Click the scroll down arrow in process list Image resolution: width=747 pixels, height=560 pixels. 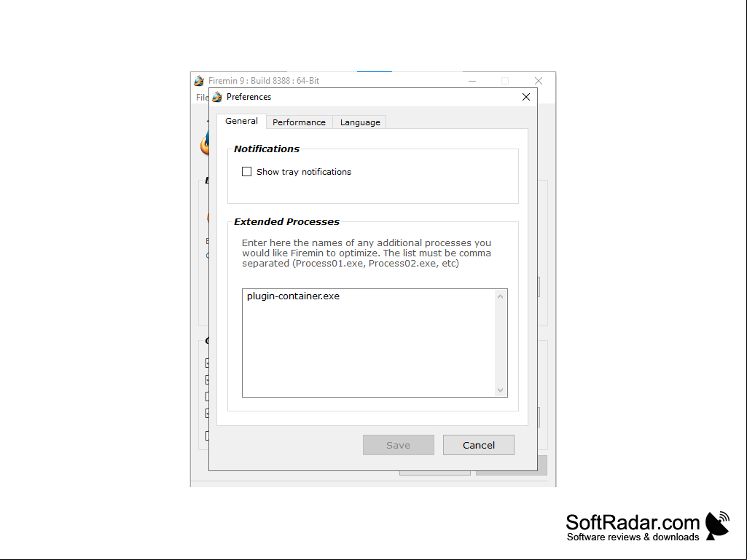pos(500,390)
